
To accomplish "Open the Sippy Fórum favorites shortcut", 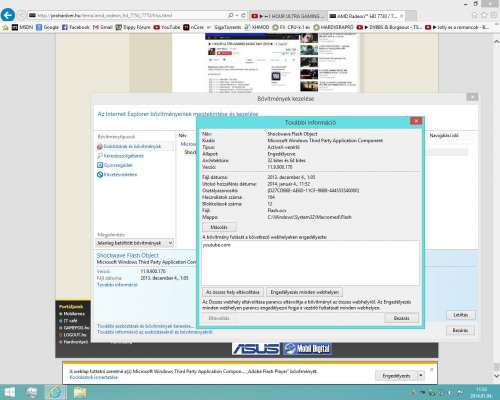I will (133, 27).
